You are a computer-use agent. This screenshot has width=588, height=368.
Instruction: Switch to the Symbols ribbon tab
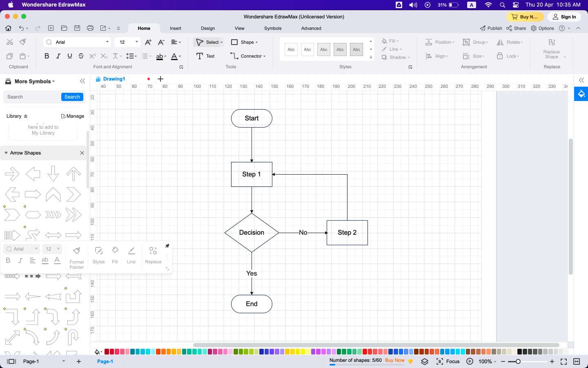click(x=273, y=28)
